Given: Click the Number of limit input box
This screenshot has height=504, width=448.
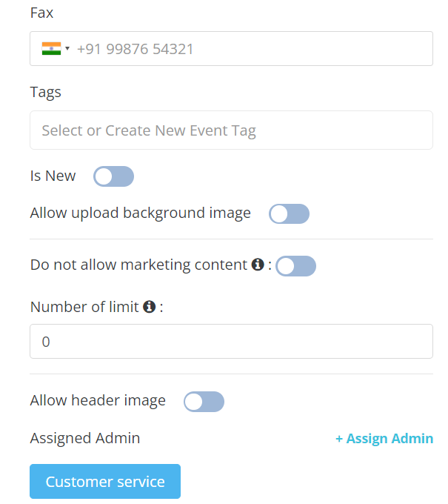Looking at the screenshot, I should tap(231, 342).
